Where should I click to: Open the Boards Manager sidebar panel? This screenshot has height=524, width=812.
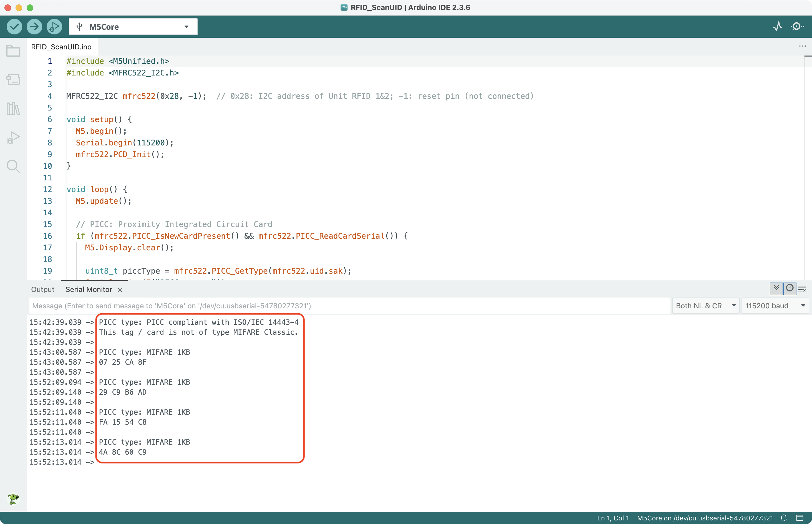coord(13,80)
